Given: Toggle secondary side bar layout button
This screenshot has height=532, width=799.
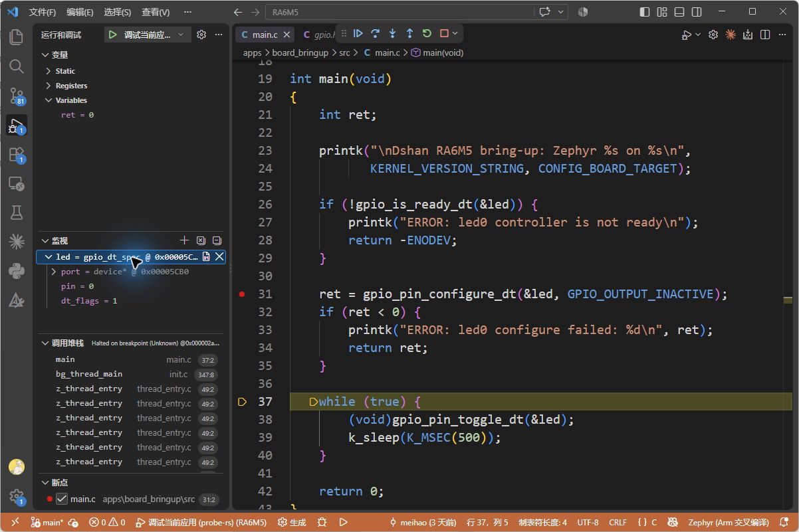Looking at the screenshot, I should coord(696,12).
